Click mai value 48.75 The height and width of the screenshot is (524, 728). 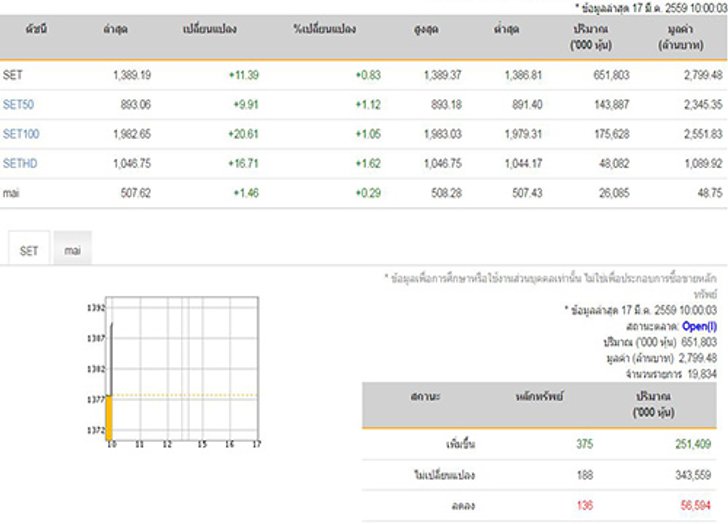[x=710, y=193]
